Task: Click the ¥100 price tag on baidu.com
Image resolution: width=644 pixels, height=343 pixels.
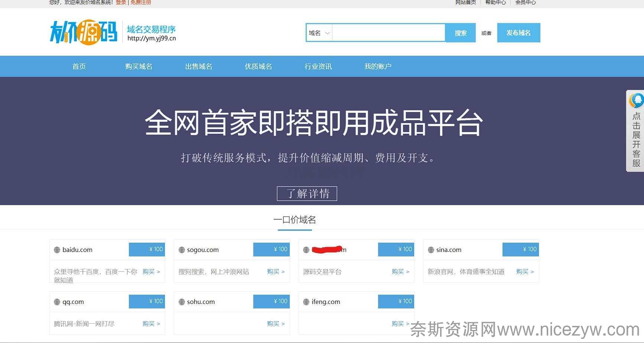Action: (147, 249)
